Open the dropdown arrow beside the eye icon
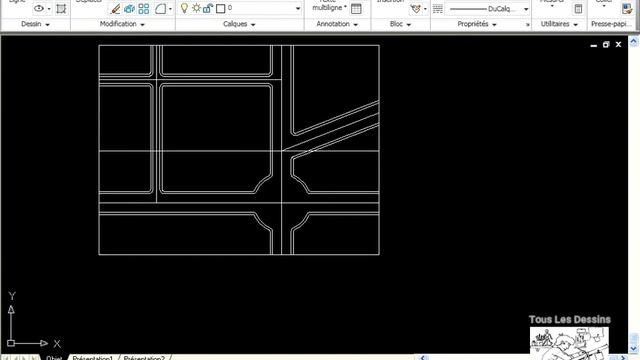The width and height of the screenshot is (640, 360). click(49, 9)
